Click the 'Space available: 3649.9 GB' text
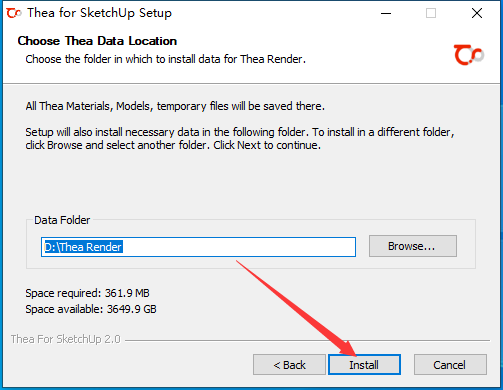Screen dimensions: 503x390 tap(91, 309)
